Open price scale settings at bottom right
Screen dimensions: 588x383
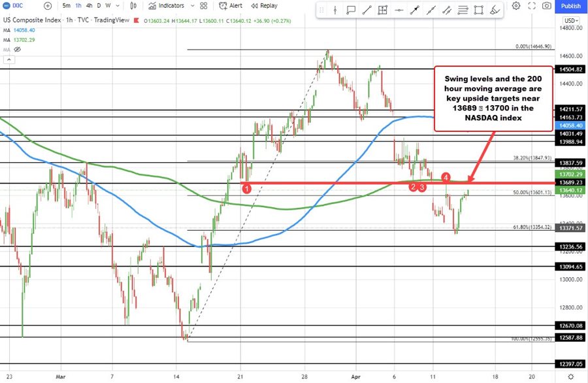click(570, 376)
